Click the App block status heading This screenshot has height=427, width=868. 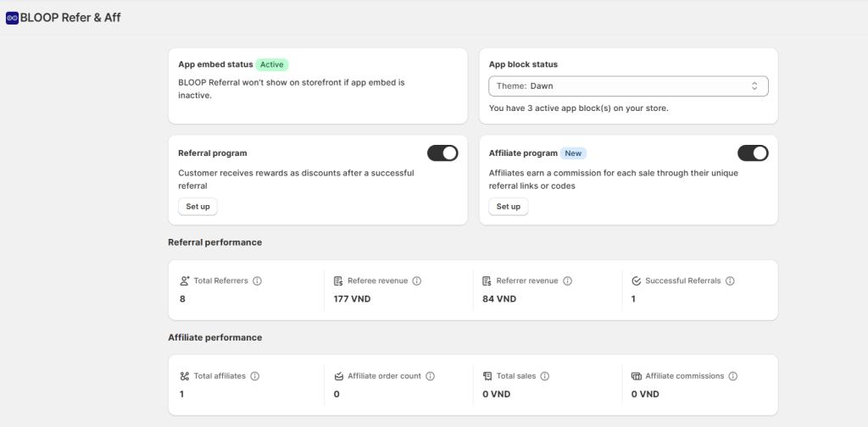point(523,64)
